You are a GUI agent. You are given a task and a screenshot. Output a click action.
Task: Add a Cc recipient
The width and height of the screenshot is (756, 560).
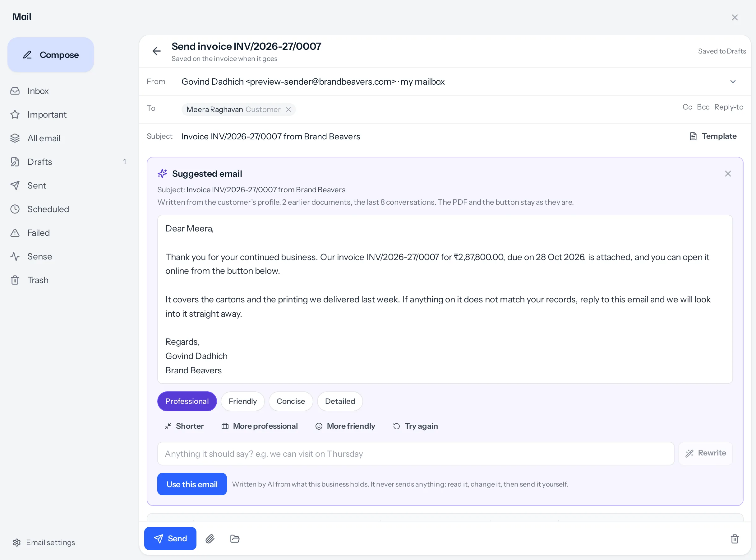click(x=687, y=107)
